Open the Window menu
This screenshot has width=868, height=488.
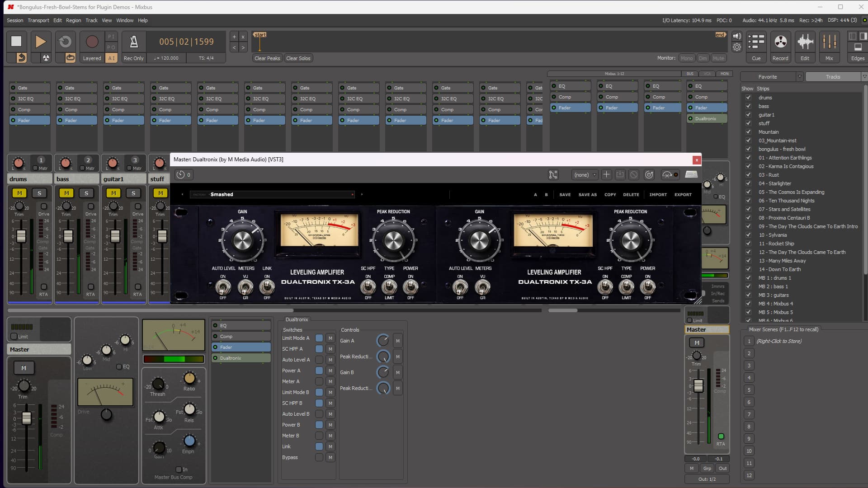125,20
